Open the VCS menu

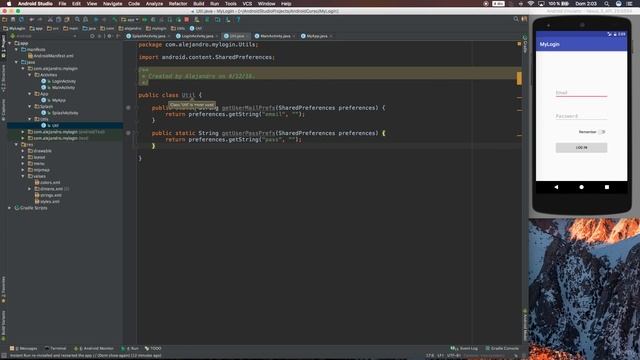click(247, 4)
